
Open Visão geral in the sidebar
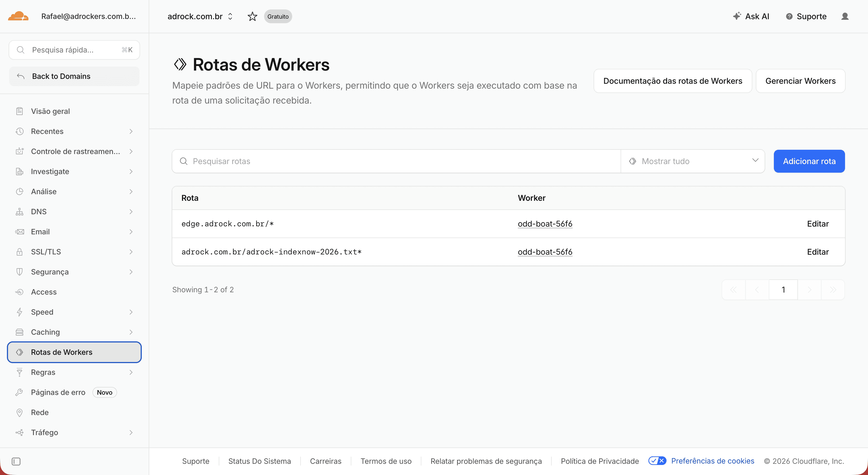pos(74,111)
